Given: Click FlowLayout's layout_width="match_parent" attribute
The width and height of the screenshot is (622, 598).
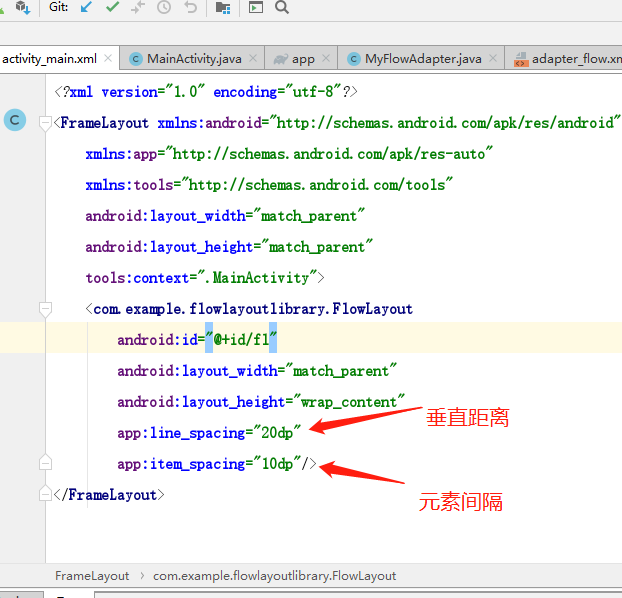Looking at the screenshot, I should pos(257,371).
